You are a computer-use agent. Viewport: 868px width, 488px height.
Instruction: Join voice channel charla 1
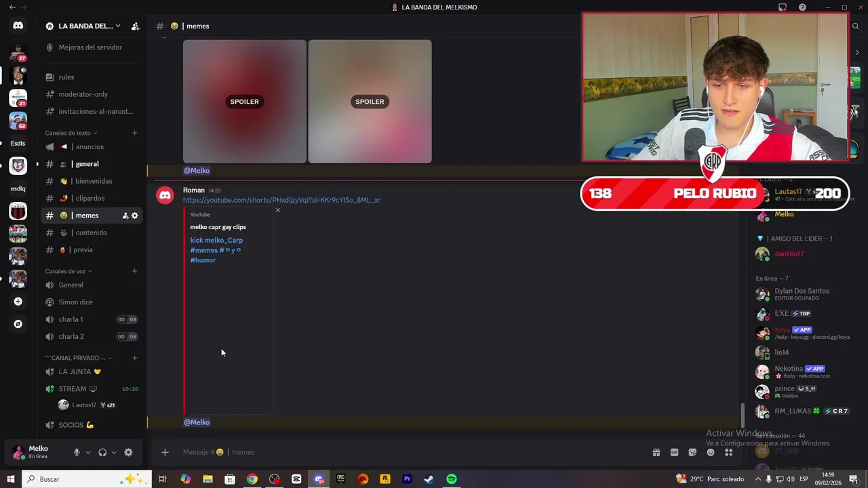[90, 319]
